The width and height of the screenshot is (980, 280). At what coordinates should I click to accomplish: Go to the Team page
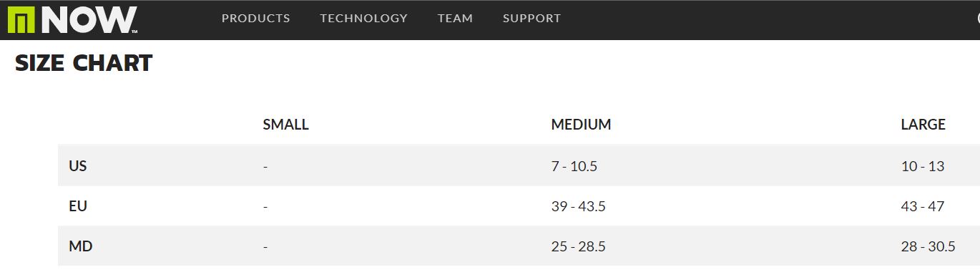(455, 19)
